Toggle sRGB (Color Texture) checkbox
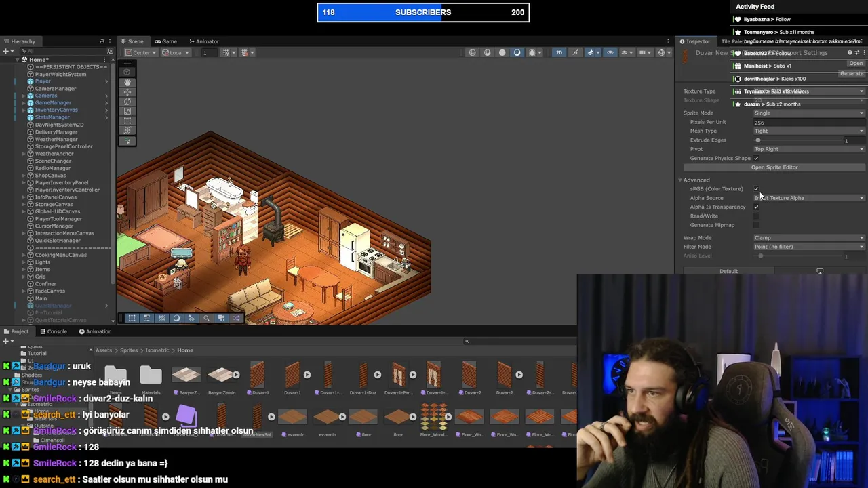The image size is (868, 488). pyautogui.click(x=756, y=189)
